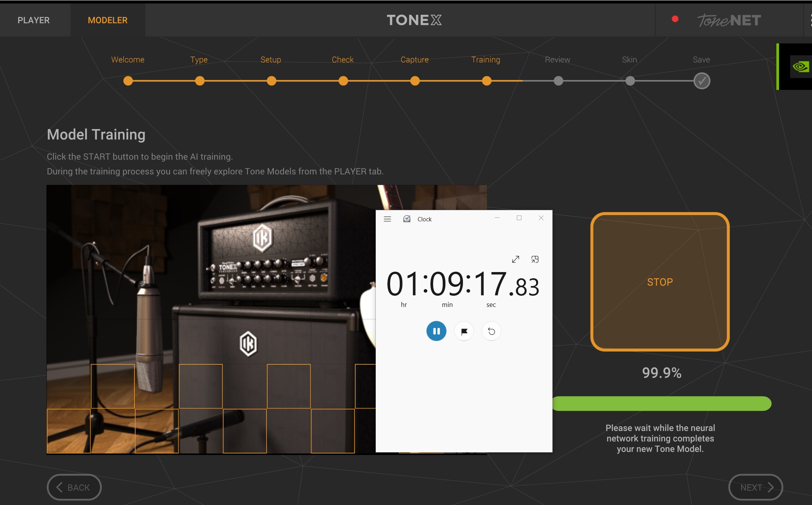
Task: Open the Clock hamburger menu
Action: click(x=387, y=219)
